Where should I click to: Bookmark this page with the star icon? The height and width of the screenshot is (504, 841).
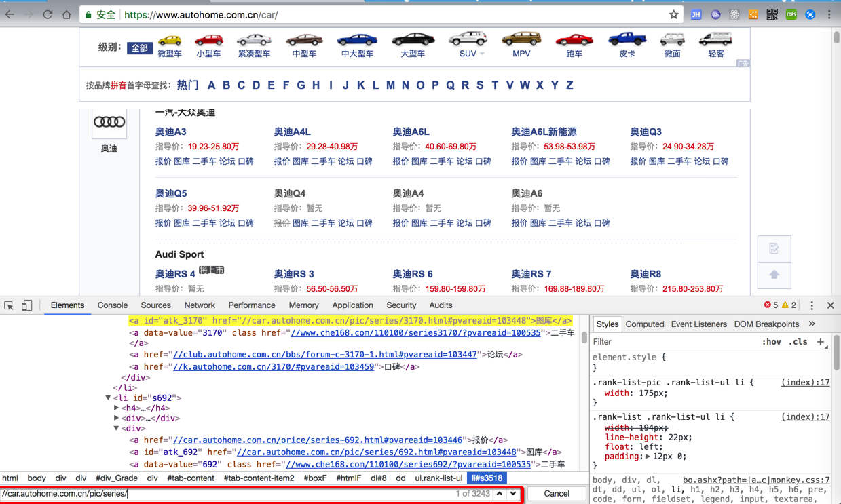pos(673,14)
